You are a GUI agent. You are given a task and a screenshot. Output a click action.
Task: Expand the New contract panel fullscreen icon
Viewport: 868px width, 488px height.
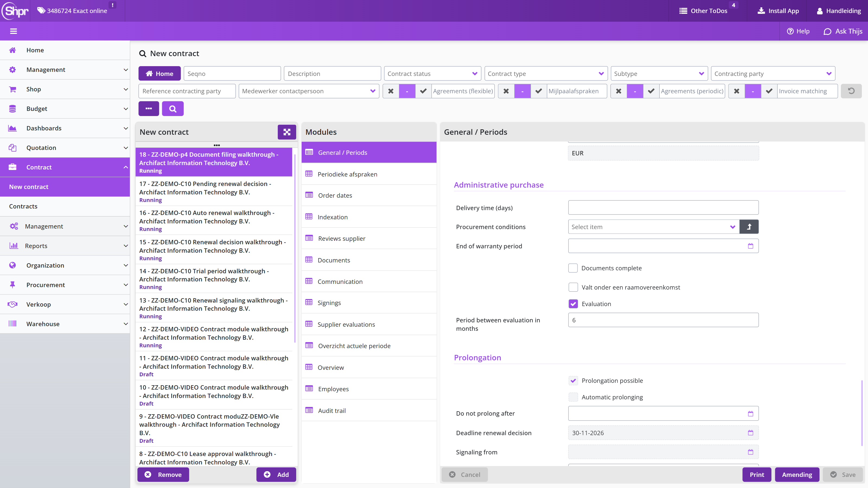(287, 132)
